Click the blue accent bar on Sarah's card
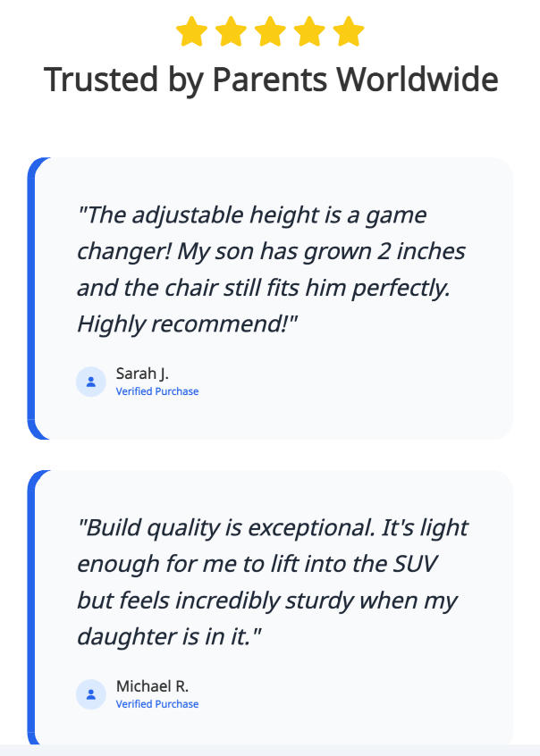Image resolution: width=540 pixels, height=756 pixels. tap(32, 298)
